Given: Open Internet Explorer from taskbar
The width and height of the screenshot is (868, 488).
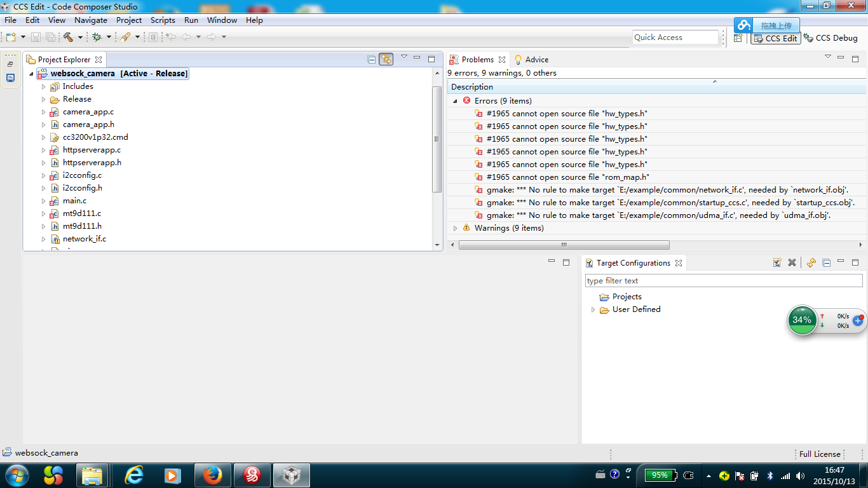Looking at the screenshot, I should coord(134,475).
